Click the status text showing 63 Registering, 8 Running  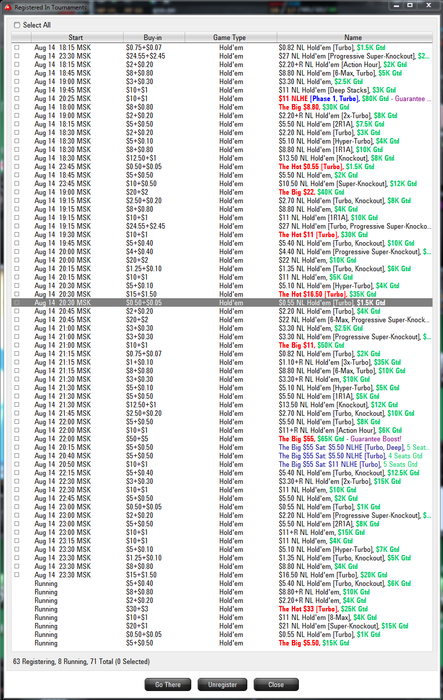81,661
